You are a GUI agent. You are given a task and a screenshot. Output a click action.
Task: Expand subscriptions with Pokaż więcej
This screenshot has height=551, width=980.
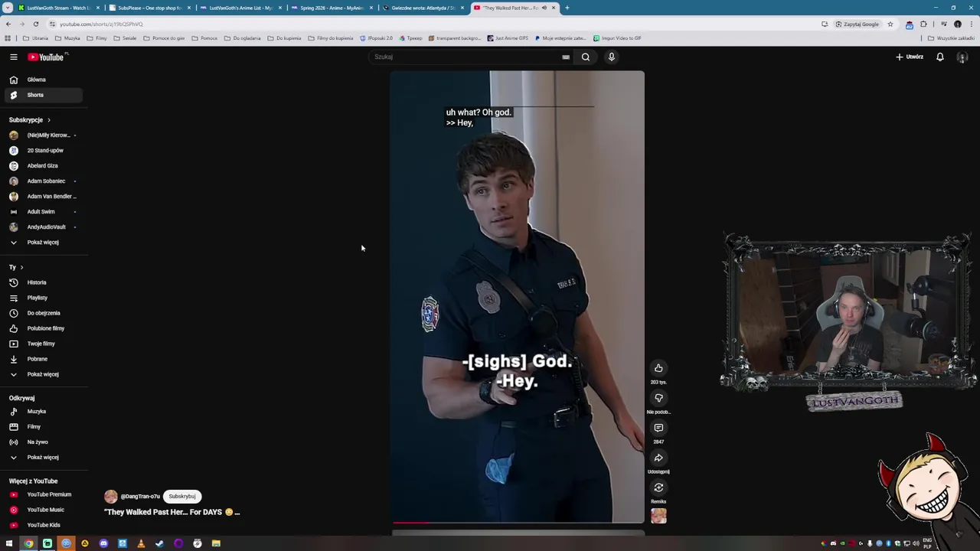coord(43,243)
